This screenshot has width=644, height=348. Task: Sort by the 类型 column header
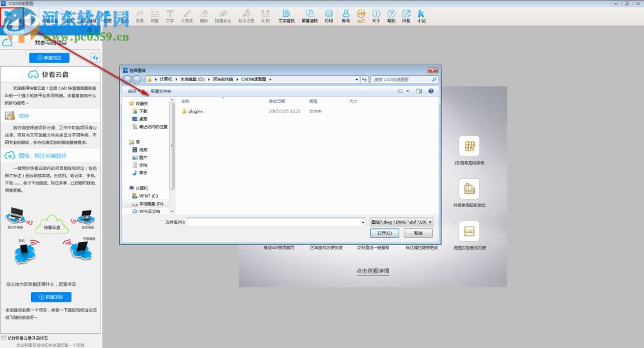[x=313, y=101]
